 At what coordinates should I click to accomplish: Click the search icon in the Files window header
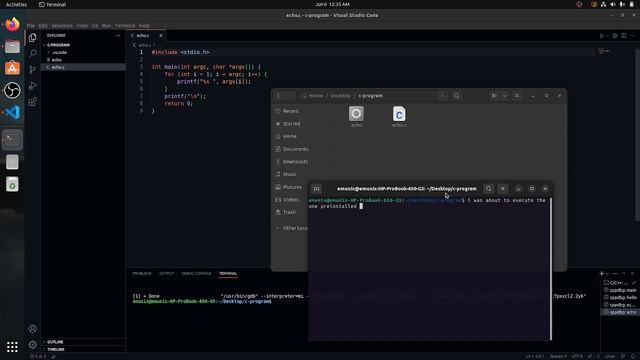point(456,96)
